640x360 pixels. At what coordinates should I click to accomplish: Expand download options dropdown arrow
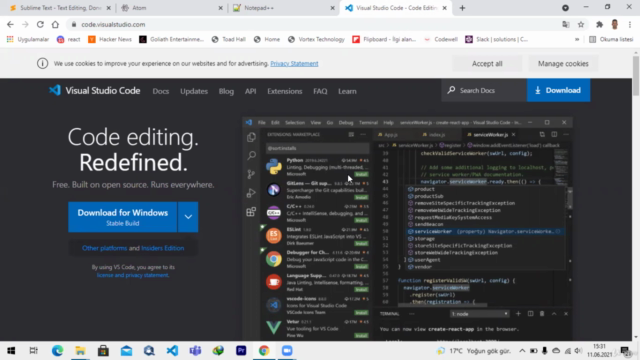click(x=188, y=217)
